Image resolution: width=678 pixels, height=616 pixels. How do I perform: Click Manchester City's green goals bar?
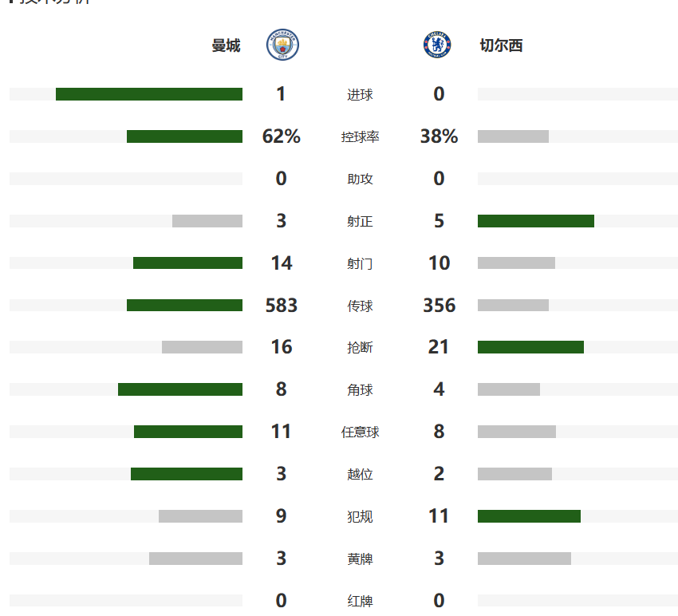[149, 94]
